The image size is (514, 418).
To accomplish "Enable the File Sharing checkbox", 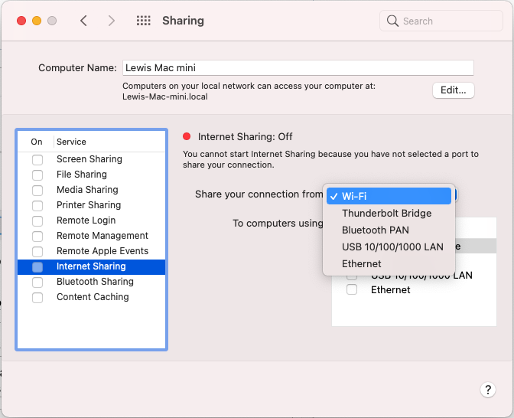I will click(37, 175).
